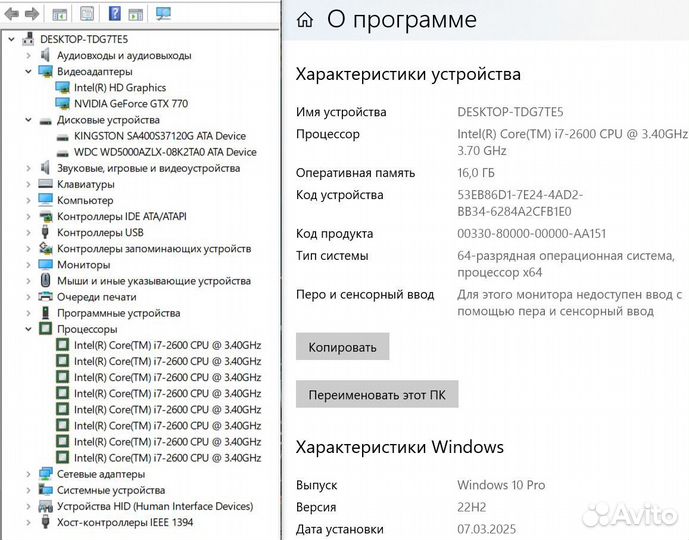Click the show/hide console tree toolbar icon
689x540 pixels.
[59, 14]
